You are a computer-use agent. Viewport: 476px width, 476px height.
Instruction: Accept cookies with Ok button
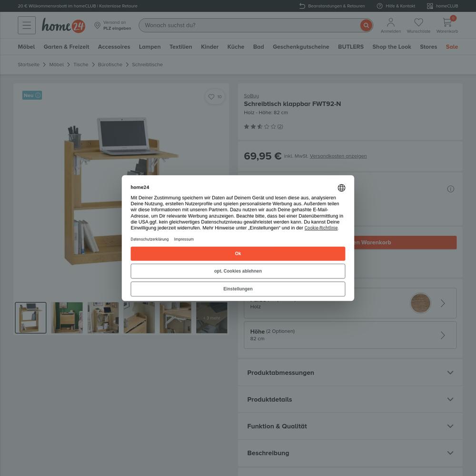[x=238, y=254]
